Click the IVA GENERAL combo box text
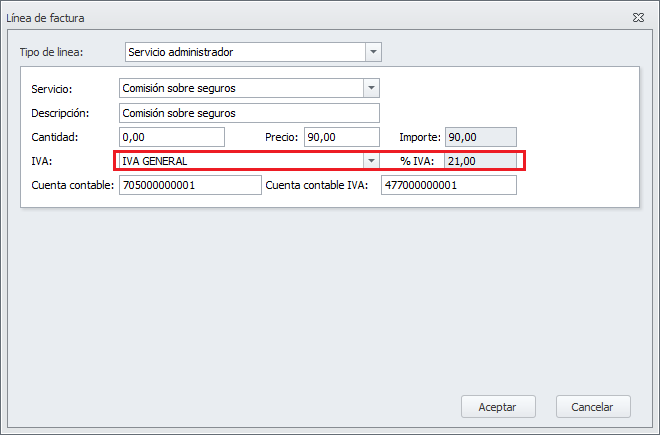The height and width of the screenshot is (435, 661). click(x=240, y=161)
